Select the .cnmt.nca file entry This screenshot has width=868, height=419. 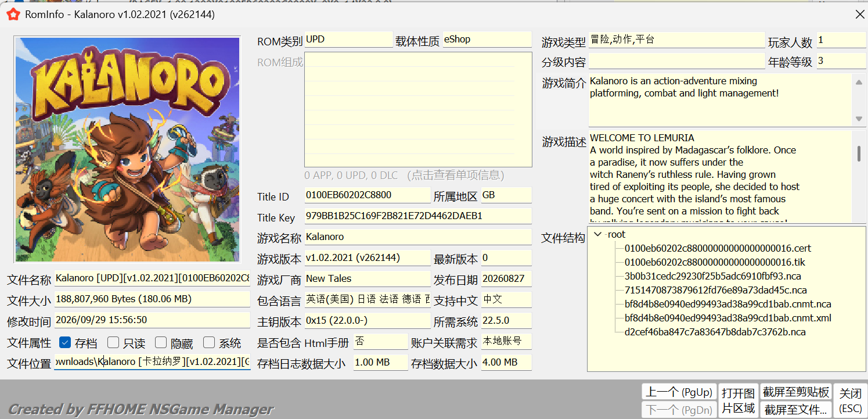pyautogui.click(x=727, y=304)
